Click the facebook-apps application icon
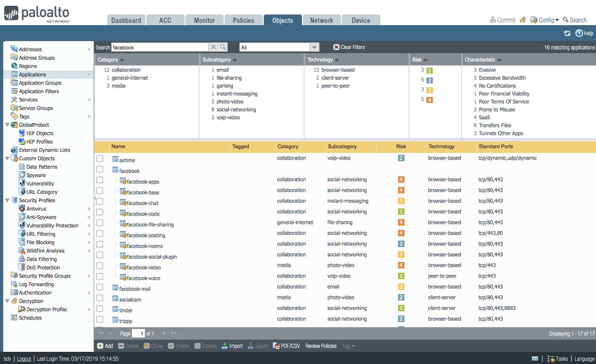596x364 pixels. point(123,181)
